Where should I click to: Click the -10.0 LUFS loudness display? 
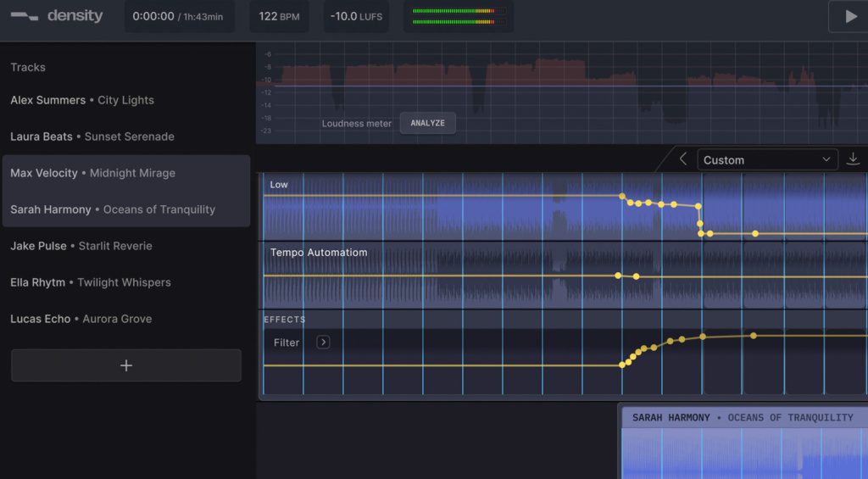pos(356,16)
